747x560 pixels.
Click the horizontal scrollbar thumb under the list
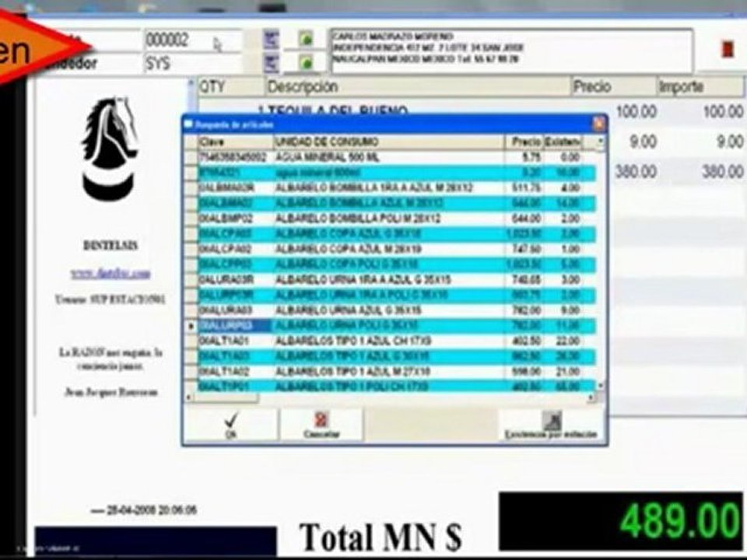tap(226, 397)
